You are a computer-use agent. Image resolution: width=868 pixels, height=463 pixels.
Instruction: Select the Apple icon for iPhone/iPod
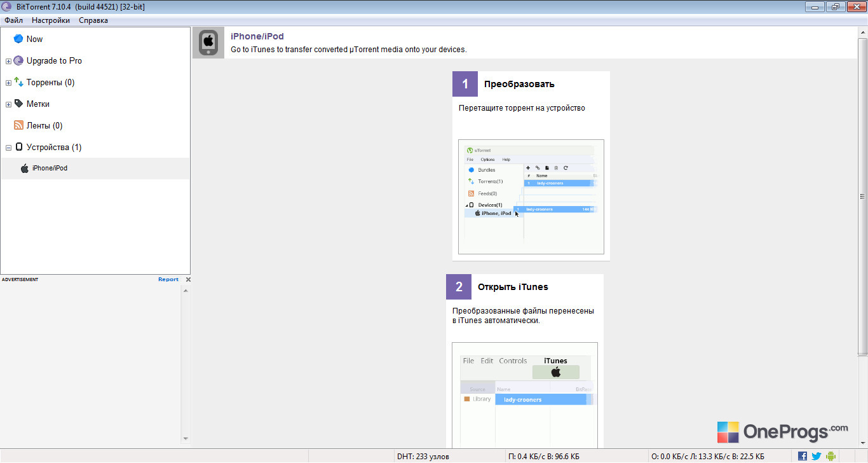(x=25, y=169)
